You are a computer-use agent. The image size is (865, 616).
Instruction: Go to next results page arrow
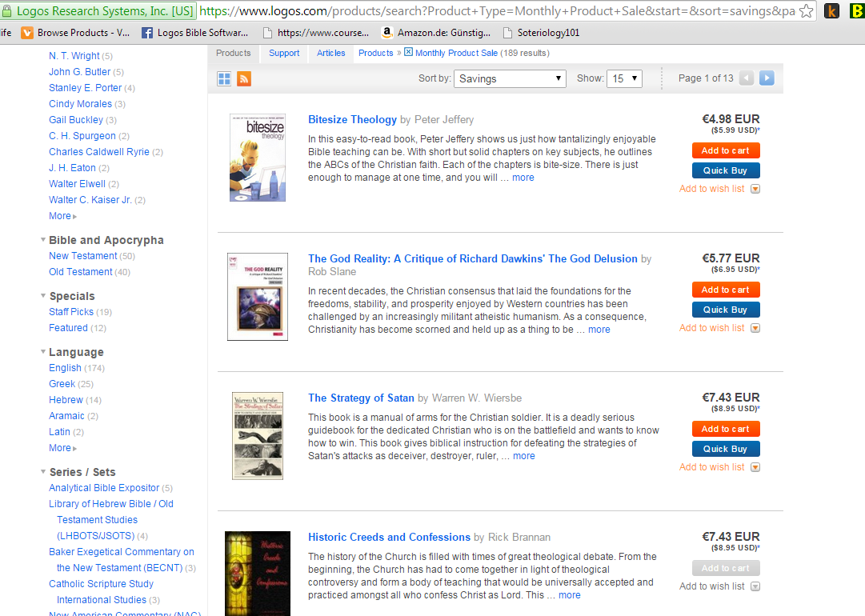coord(767,78)
